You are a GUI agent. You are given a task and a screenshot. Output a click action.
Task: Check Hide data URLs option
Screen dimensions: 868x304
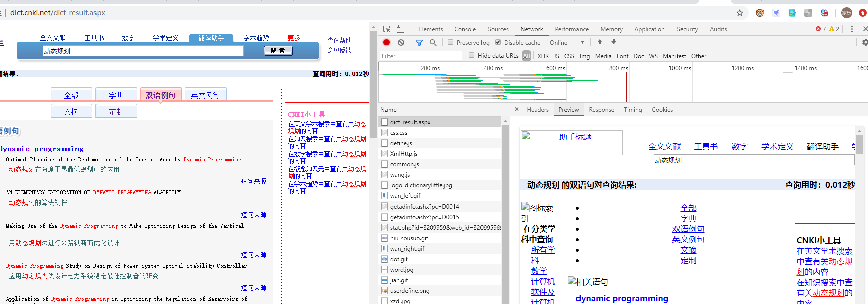pyautogui.click(x=471, y=55)
